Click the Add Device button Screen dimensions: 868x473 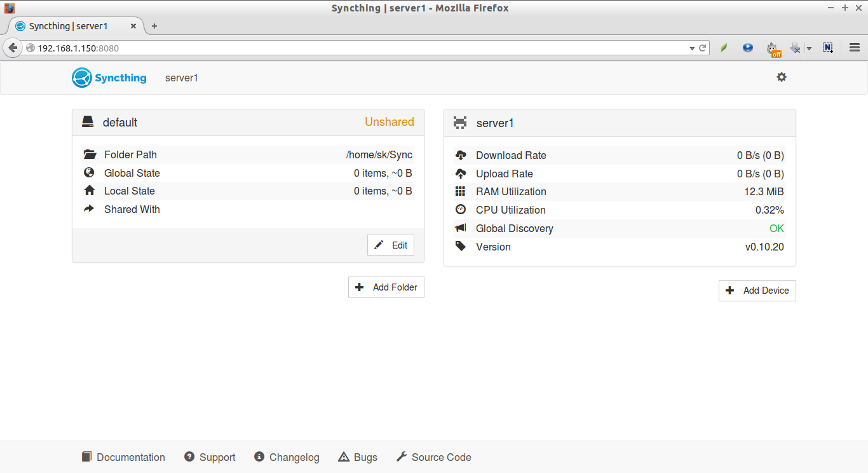point(757,291)
